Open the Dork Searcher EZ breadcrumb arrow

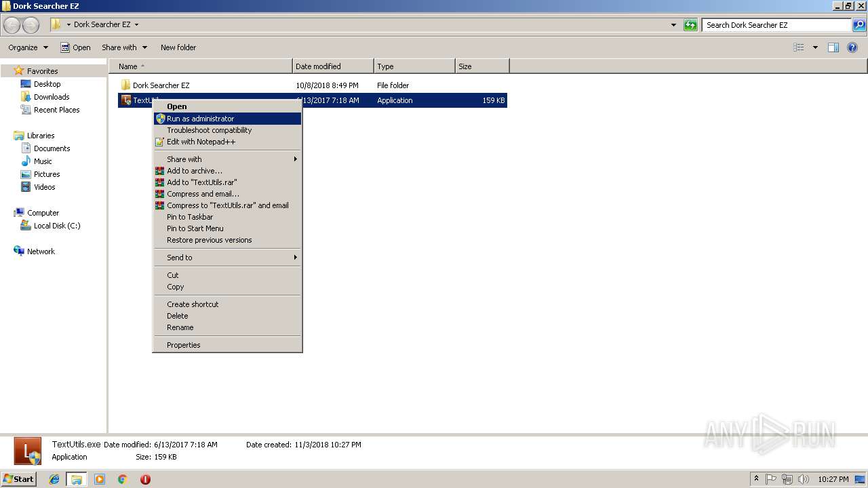pyautogui.click(x=136, y=24)
